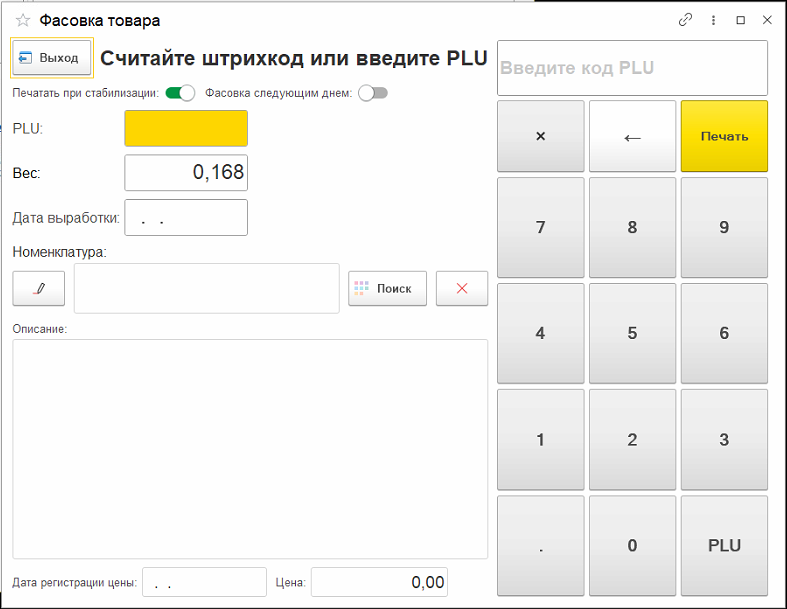Enable Фасовка следующим днем switch

point(372,93)
